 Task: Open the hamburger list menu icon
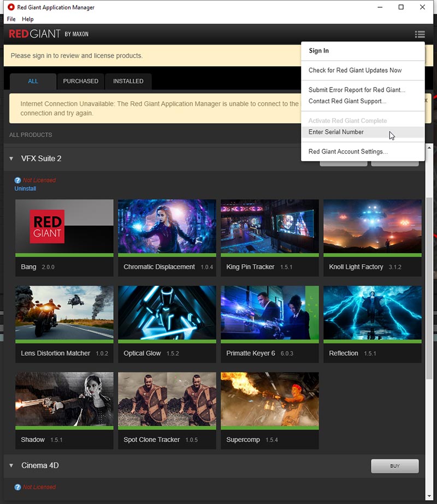pos(420,34)
